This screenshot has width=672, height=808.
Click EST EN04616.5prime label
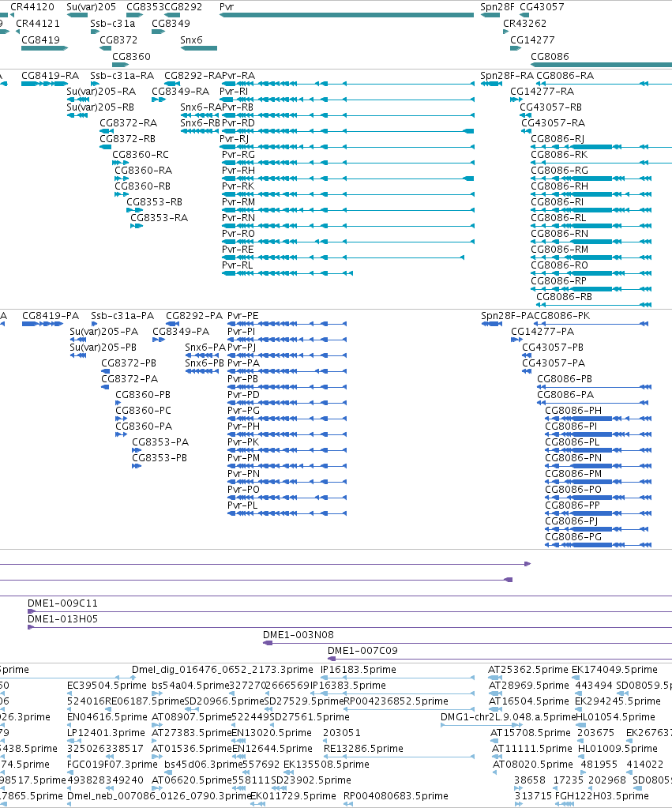(x=107, y=717)
